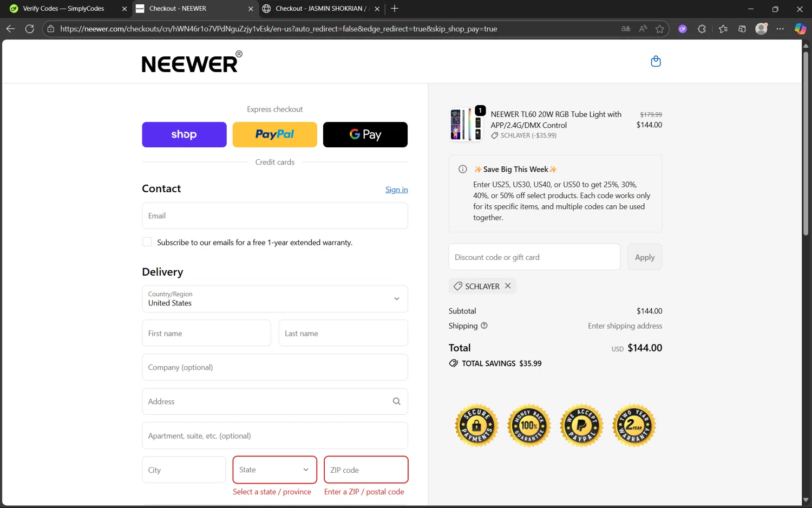Open the shopping bag cart icon
This screenshot has width=812, height=508.
point(656,61)
